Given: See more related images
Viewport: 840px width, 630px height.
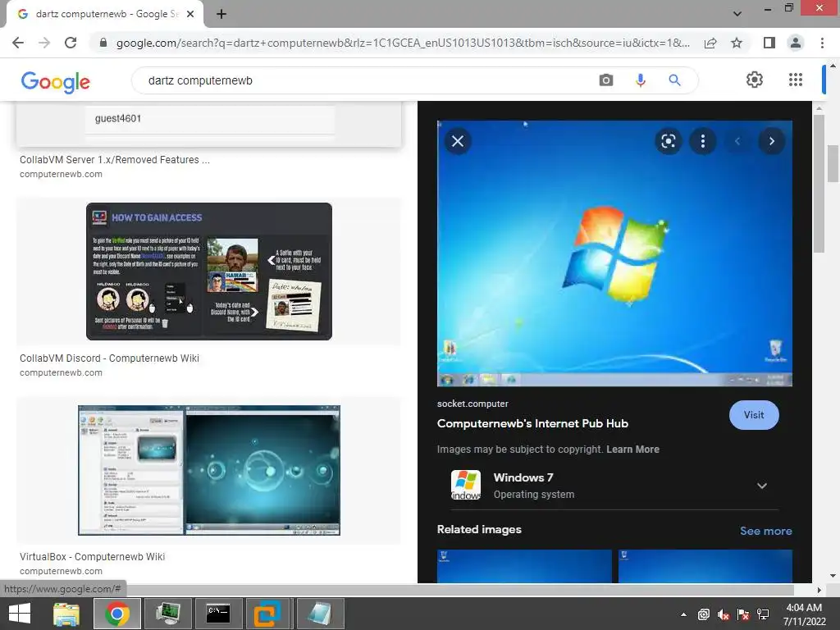Looking at the screenshot, I should 765,531.
